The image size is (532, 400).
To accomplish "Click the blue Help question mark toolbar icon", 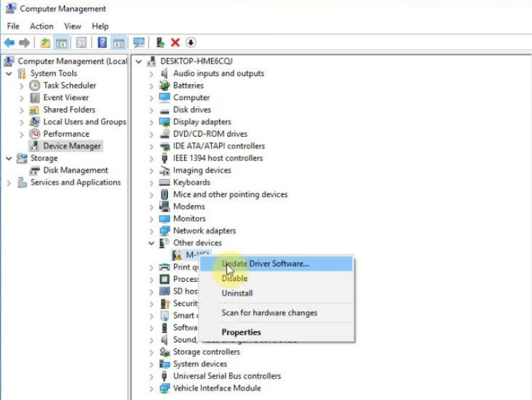I will tap(102, 42).
